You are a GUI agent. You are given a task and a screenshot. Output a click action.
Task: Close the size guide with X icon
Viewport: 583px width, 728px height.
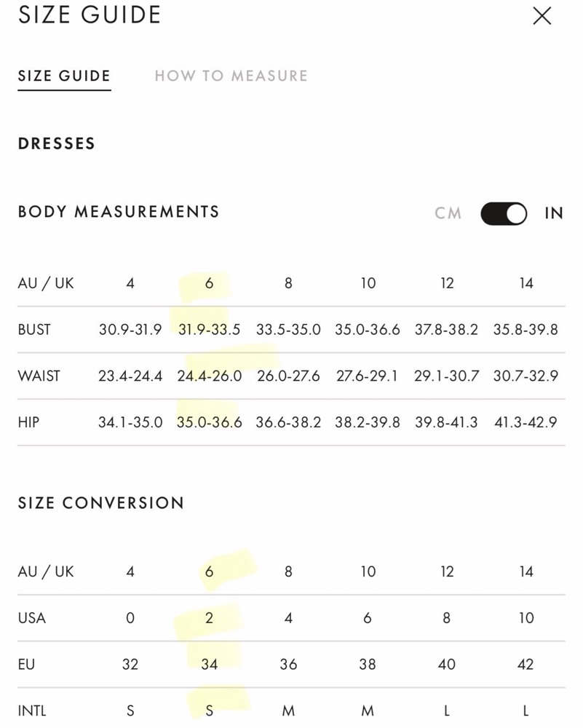tap(542, 16)
